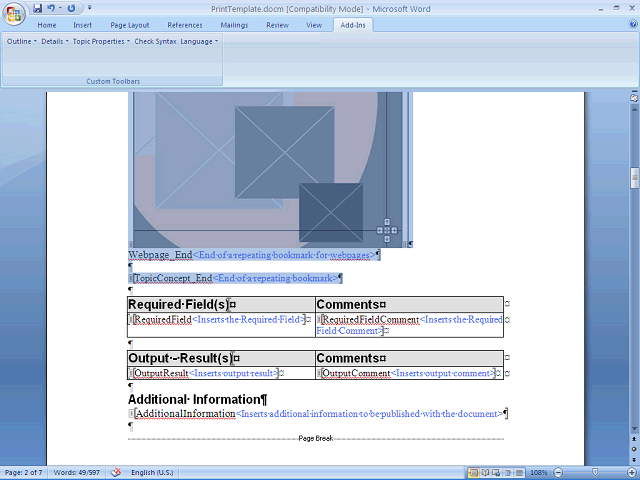Click the Custom Toolbars group label
Image resolution: width=640 pixels, height=480 pixels.
tap(113, 81)
